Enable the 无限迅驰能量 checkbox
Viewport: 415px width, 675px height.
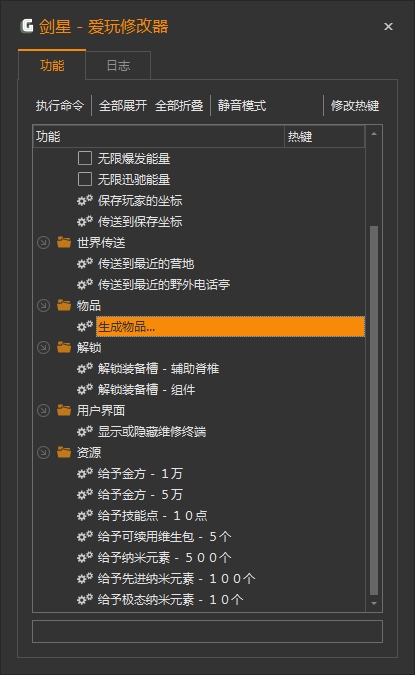point(85,179)
